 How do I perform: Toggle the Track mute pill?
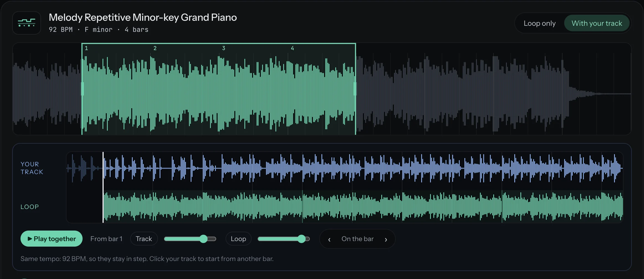pos(144,239)
